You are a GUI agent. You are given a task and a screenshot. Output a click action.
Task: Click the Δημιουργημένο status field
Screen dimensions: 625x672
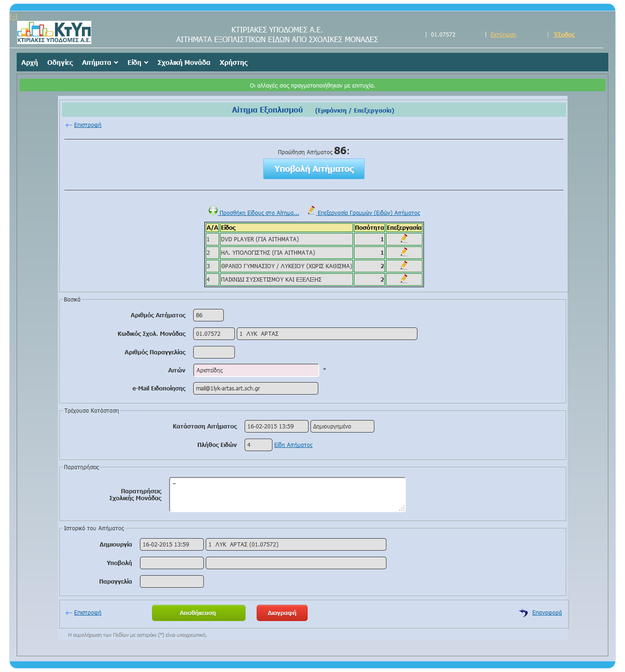pyautogui.click(x=342, y=426)
